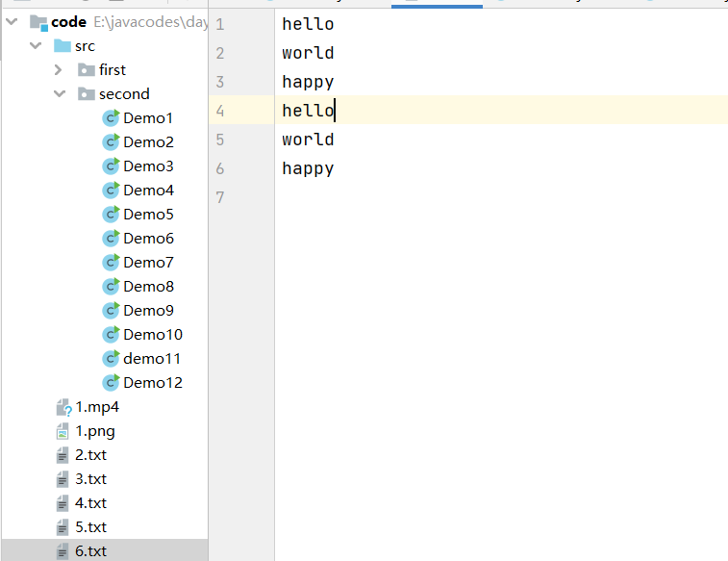The image size is (728, 561).
Task: Place cursor on happy in line 6
Action: [308, 169]
